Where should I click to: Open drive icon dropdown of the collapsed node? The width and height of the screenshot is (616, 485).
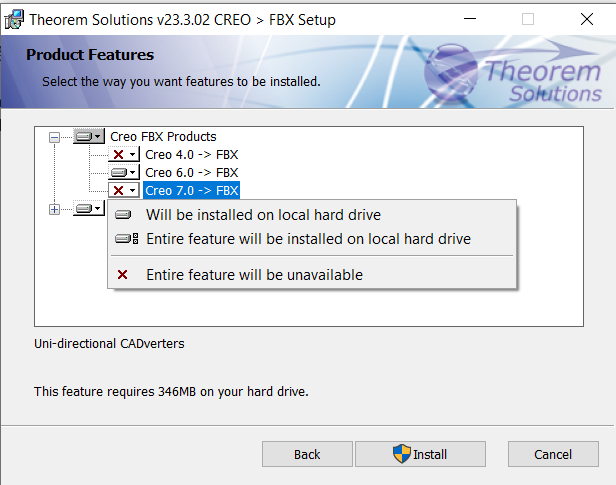[89, 208]
